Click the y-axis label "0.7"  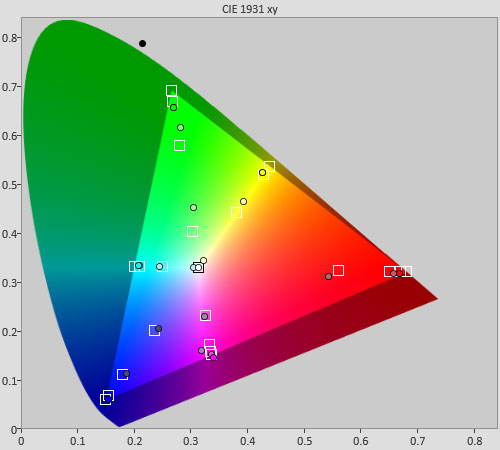9,87
